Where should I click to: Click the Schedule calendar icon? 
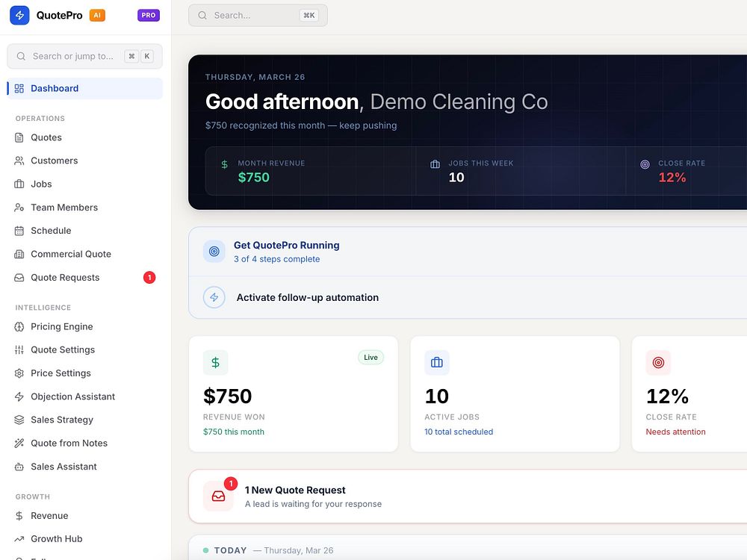click(x=19, y=231)
